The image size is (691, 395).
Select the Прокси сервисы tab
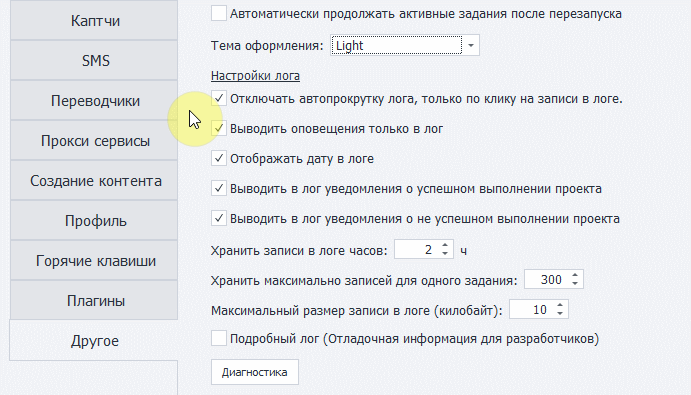coord(94,141)
